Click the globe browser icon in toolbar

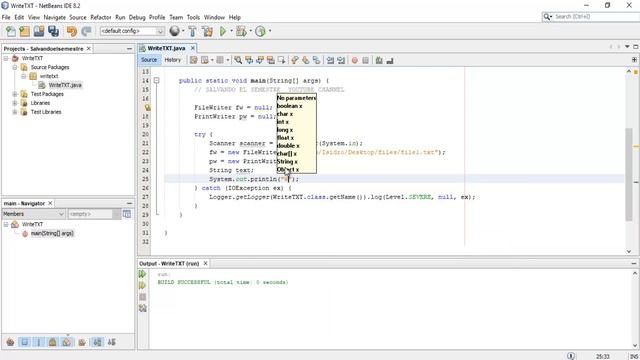point(175,31)
